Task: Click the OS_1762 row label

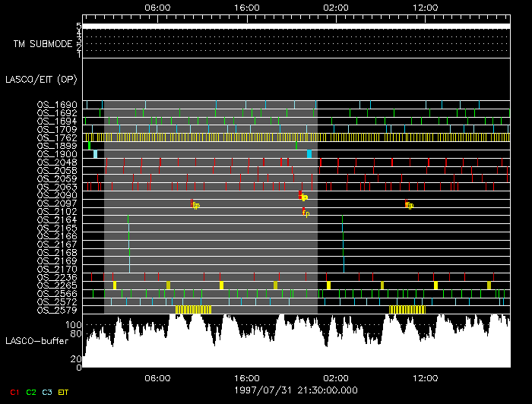Action: coord(56,137)
